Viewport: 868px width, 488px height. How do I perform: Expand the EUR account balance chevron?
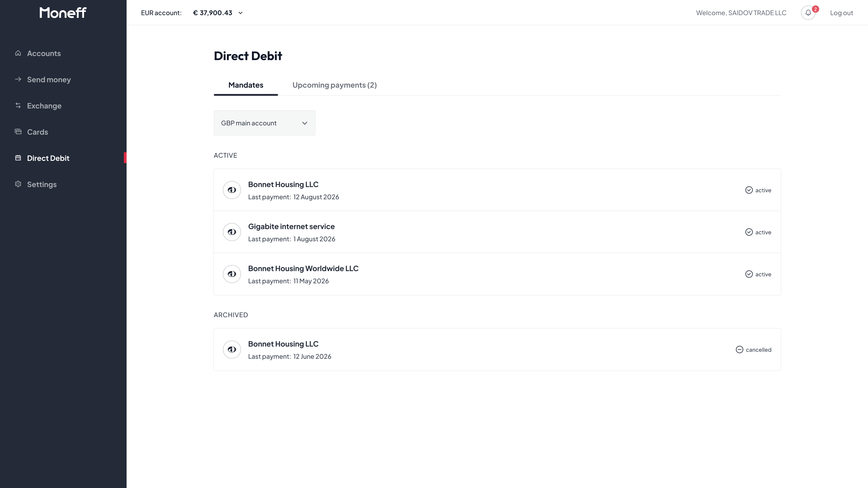241,13
